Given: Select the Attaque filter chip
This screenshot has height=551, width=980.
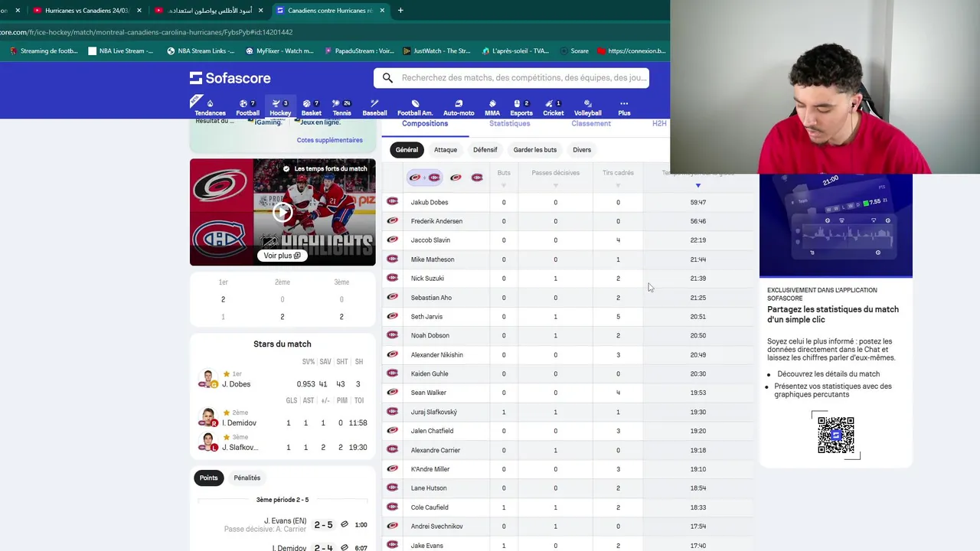Looking at the screenshot, I should pyautogui.click(x=446, y=150).
